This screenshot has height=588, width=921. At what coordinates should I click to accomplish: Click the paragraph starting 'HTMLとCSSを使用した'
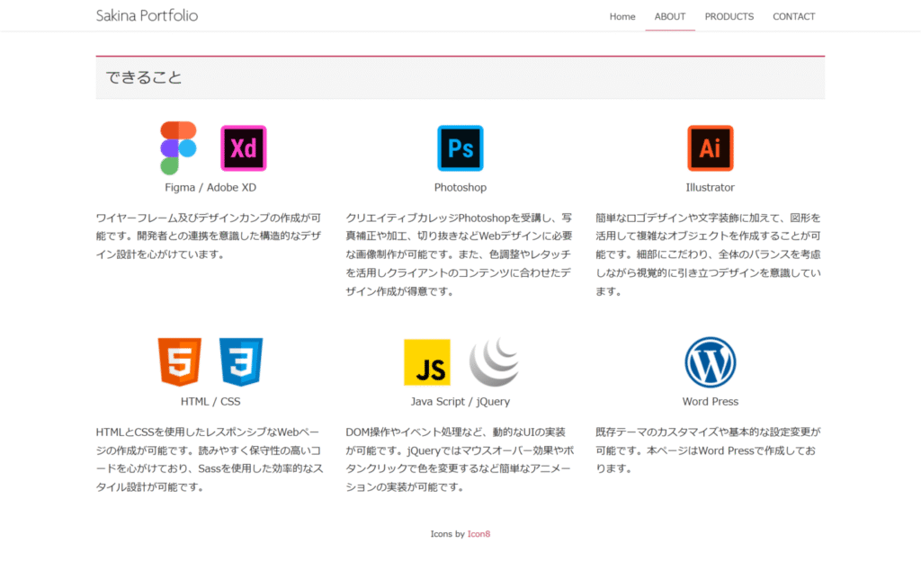210,459
